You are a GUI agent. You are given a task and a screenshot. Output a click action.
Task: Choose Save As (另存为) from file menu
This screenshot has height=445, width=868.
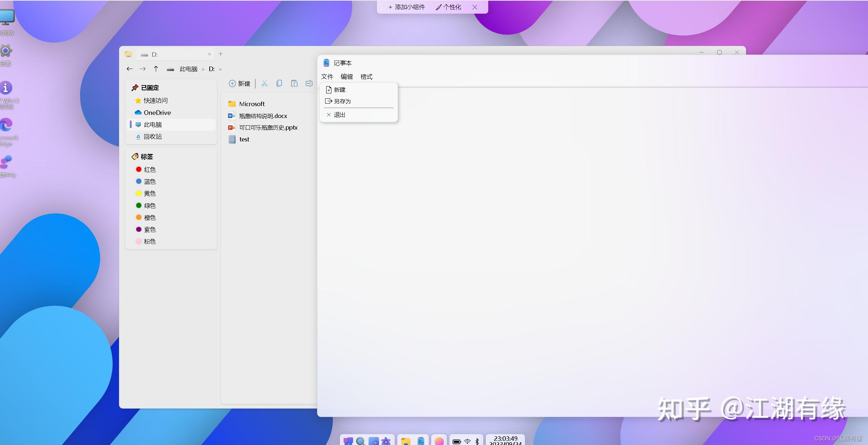(342, 101)
